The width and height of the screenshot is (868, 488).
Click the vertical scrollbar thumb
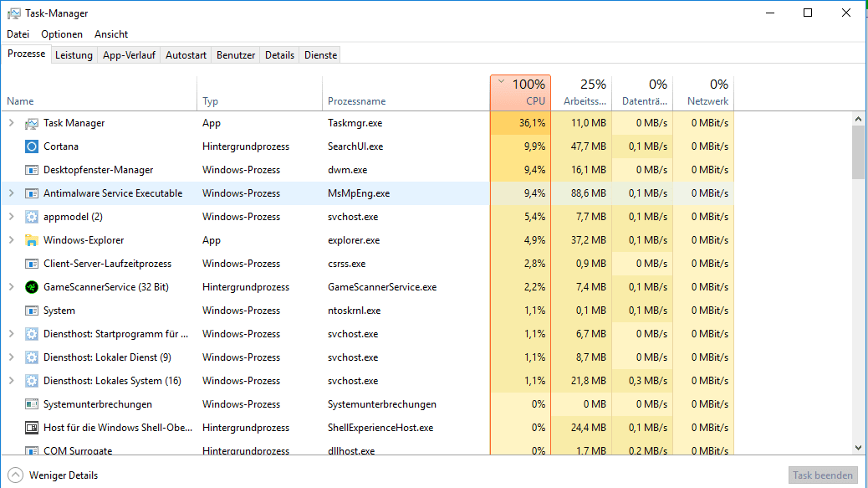(858, 152)
